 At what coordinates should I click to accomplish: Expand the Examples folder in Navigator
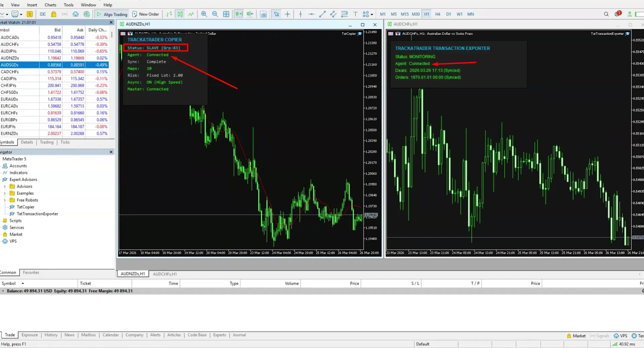[5, 193]
